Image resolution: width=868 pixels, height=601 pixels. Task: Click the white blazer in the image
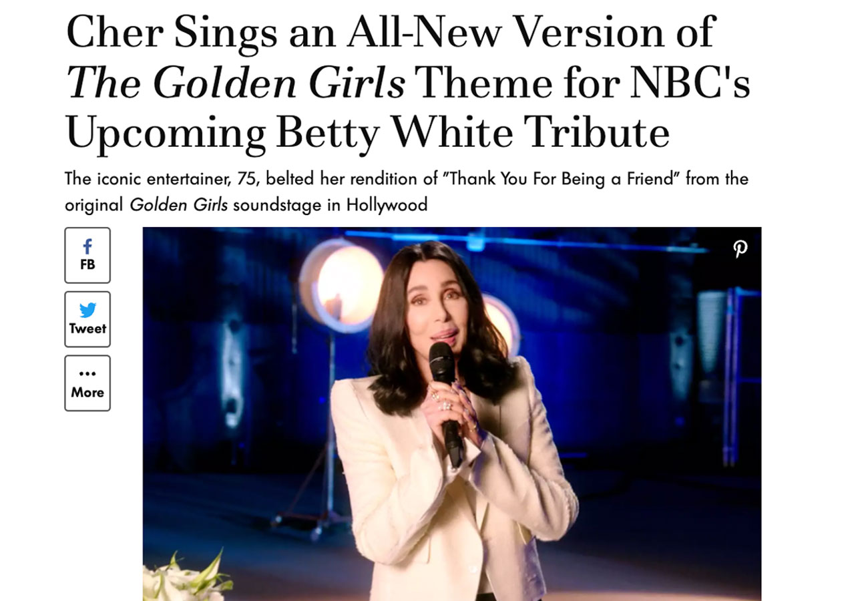click(x=454, y=481)
